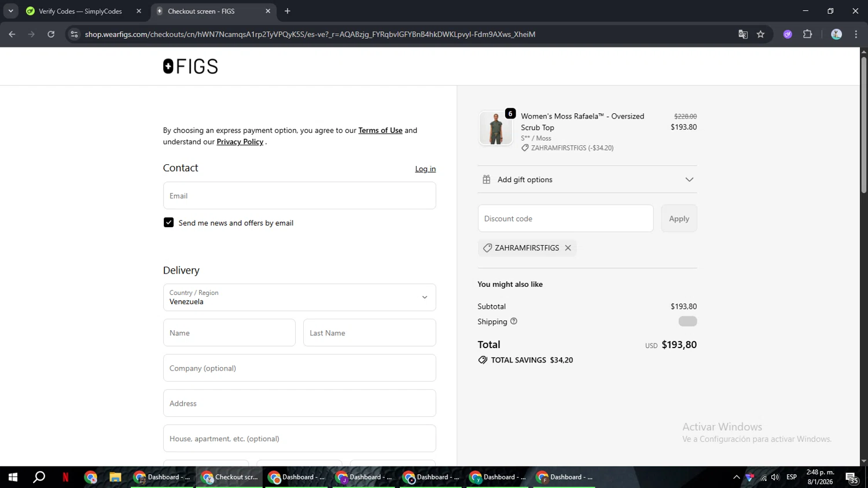868x488 pixels.
Task: Click the FIGS logo
Action: click(x=190, y=66)
